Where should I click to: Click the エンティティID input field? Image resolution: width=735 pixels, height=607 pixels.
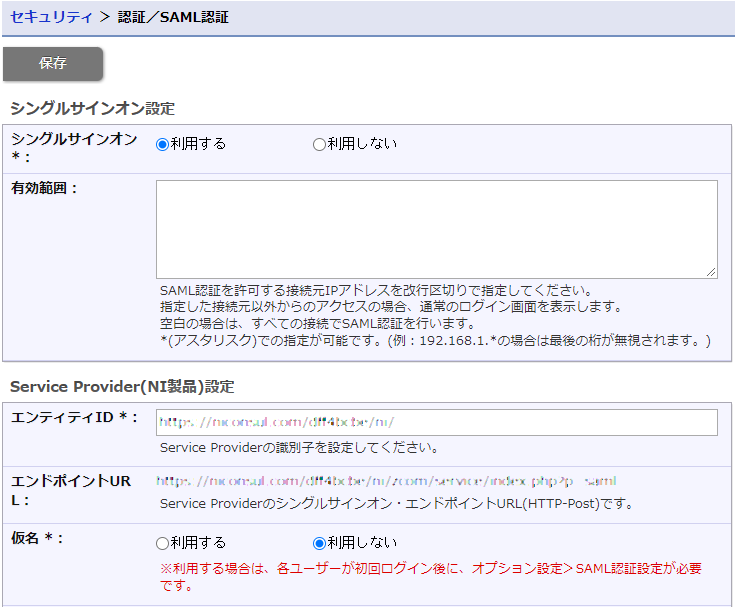[x=436, y=422]
